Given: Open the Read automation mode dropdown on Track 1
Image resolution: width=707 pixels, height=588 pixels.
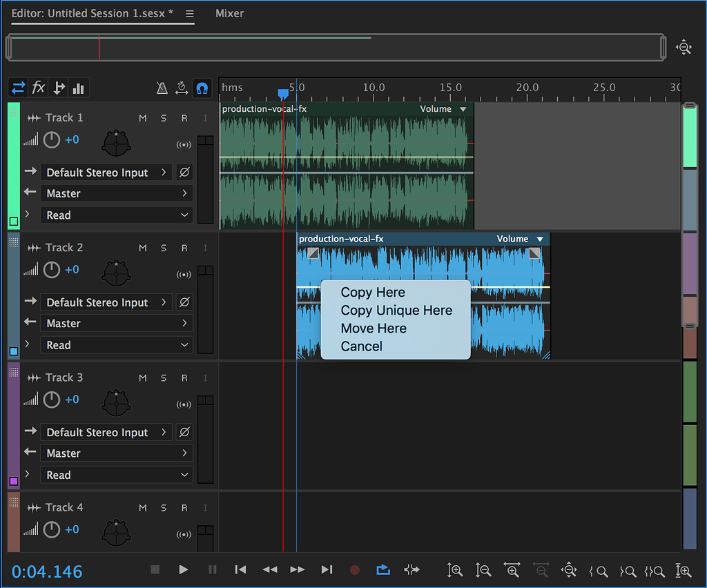Looking at the screenshot, I should coord(116,215).
